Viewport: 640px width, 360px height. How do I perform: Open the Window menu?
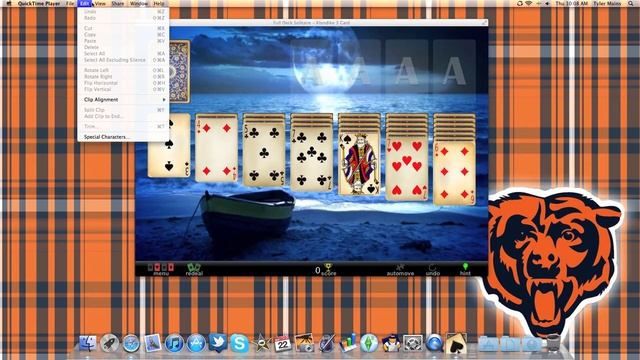coord(139,3)
